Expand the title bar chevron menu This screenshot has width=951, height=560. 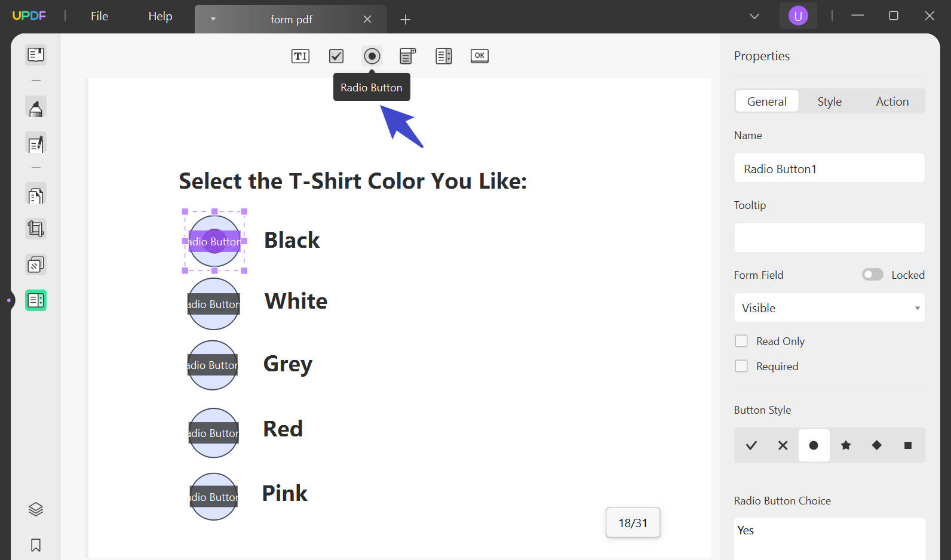pos(754,16)
